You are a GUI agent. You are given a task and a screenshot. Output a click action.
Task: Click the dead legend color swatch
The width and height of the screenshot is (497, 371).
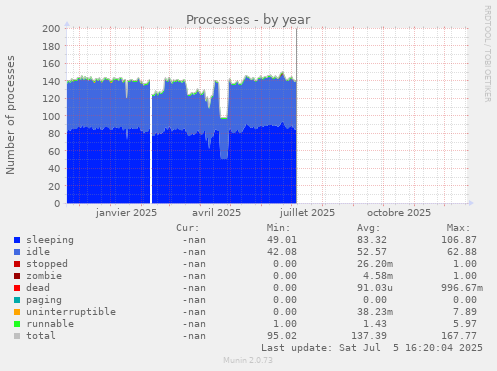17,288
